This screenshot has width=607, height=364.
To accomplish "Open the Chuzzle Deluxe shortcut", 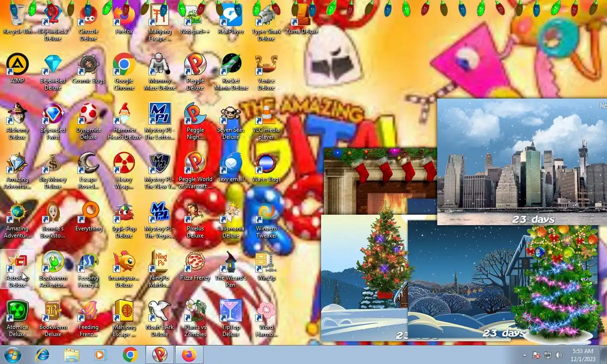I will point(88,22).
